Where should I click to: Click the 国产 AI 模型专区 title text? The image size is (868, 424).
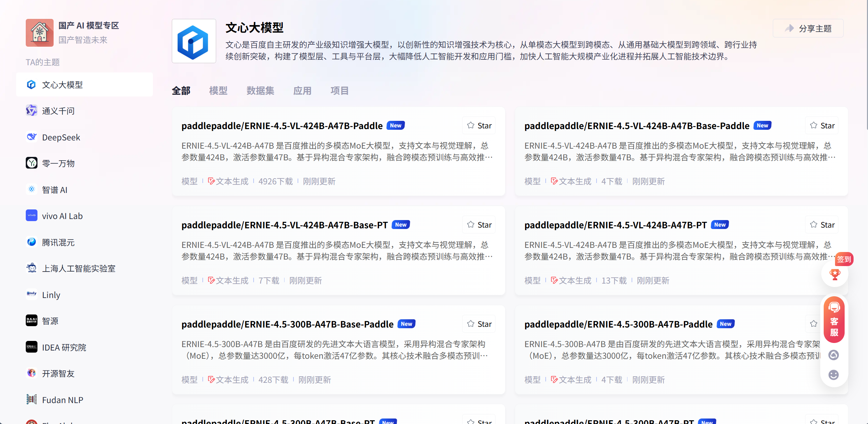(x=89, y=25)
